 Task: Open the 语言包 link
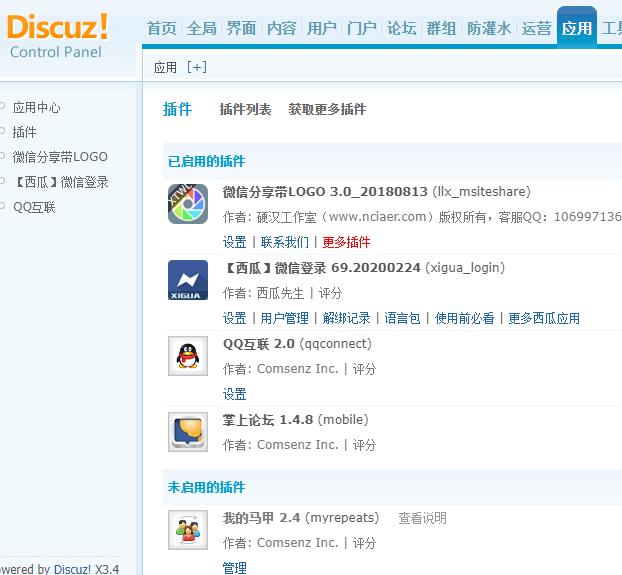point(402,318)
